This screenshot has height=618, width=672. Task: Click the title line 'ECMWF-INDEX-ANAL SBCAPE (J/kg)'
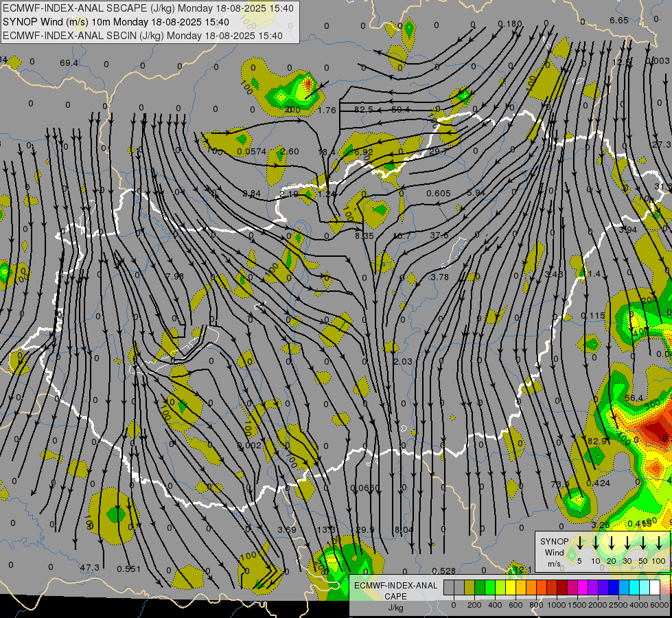[148, 8]
